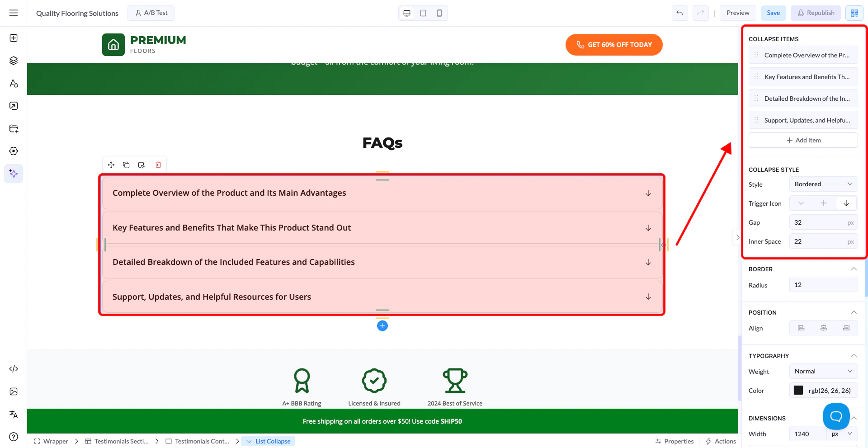Click the border Radius input field
The height and width of the screenshot is (448, 868).
click(823, 285)
